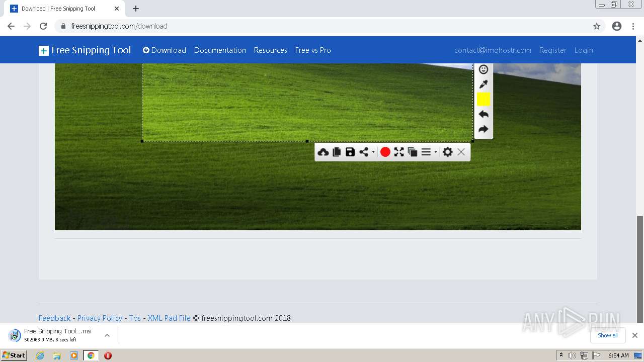This screenshot has height=362, width=644.
Task: Close the downloads bar
Action: (635, 335)
